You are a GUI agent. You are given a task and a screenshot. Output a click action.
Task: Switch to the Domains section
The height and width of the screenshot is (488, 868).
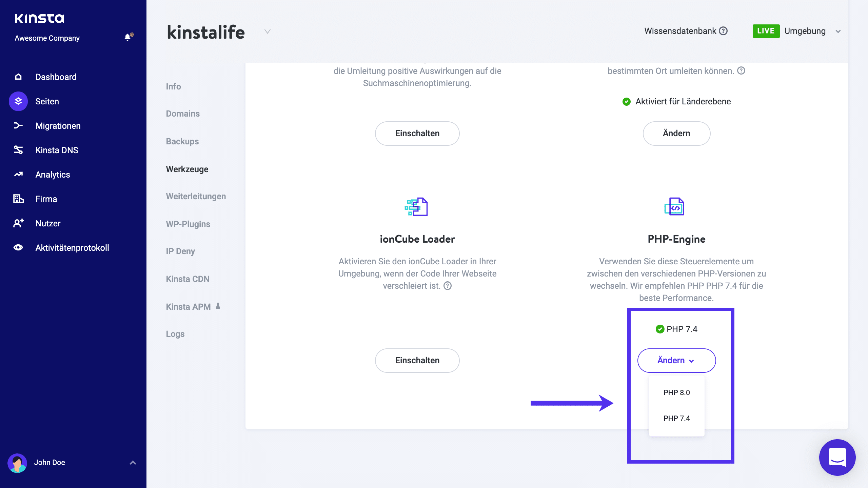[x=182, y=114]
